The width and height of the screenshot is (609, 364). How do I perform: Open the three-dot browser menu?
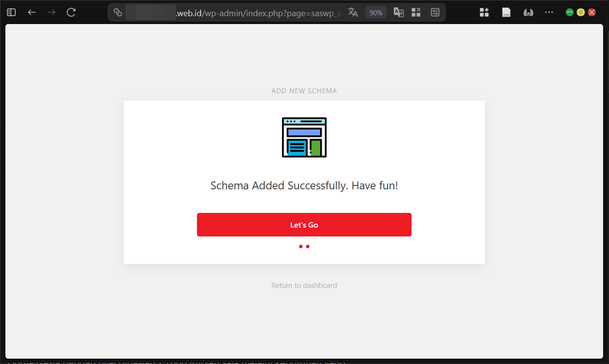549,12
